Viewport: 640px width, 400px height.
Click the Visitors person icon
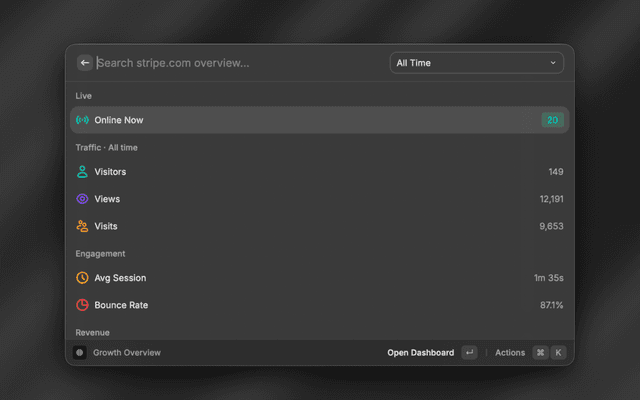(82, 172)
